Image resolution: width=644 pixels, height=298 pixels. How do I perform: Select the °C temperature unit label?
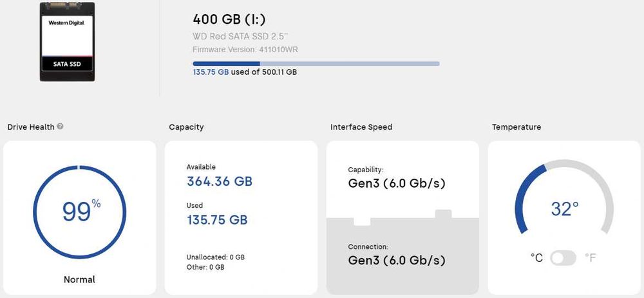click(536, 258)
